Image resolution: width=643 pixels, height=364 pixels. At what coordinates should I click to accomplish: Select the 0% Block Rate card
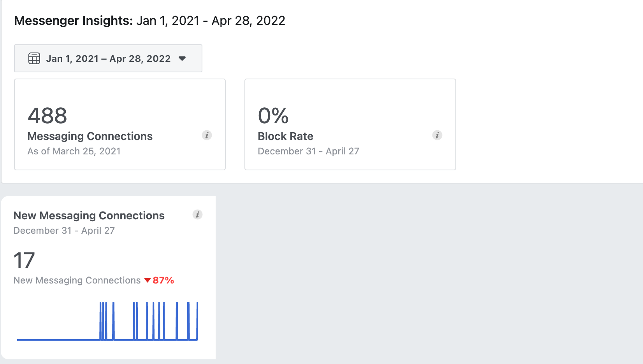pos(350,124)
